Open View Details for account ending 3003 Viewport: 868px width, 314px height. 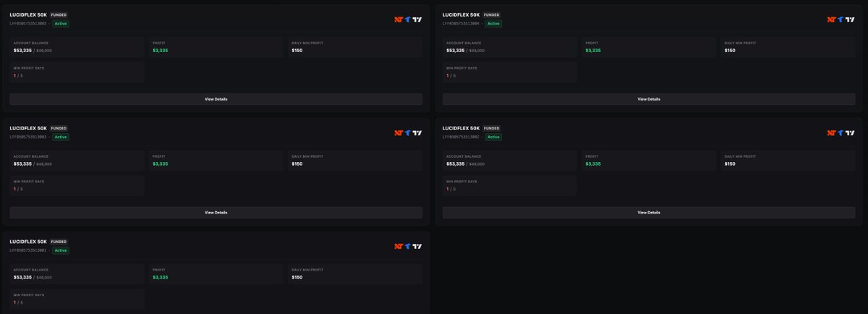point(216,213)
